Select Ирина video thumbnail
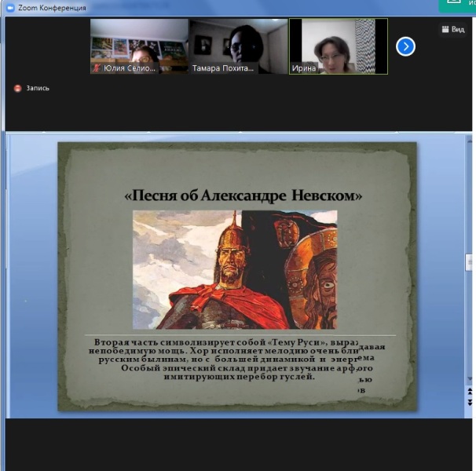Screen dimensions: 476x471 pos(339,46)
